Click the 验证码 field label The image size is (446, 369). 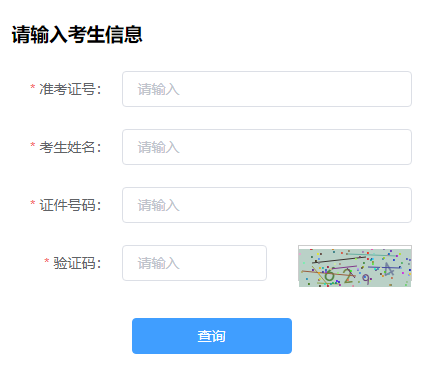(x=77, y=263)
